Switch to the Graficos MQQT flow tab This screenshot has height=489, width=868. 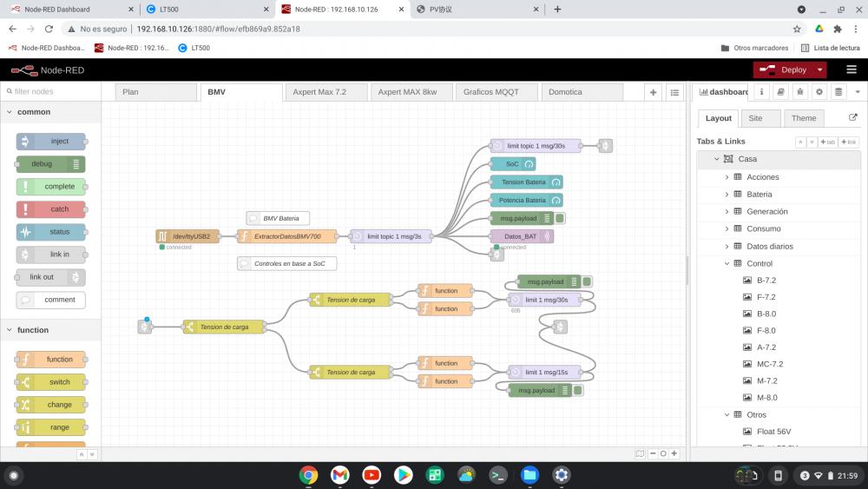tap(497, 92)
